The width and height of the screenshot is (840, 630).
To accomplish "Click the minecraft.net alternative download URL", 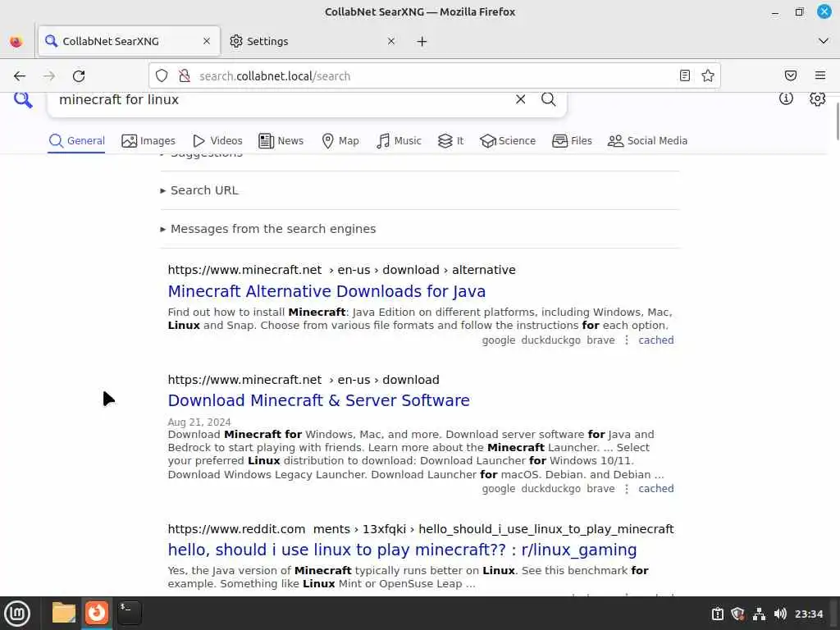I will coord(342,270).
